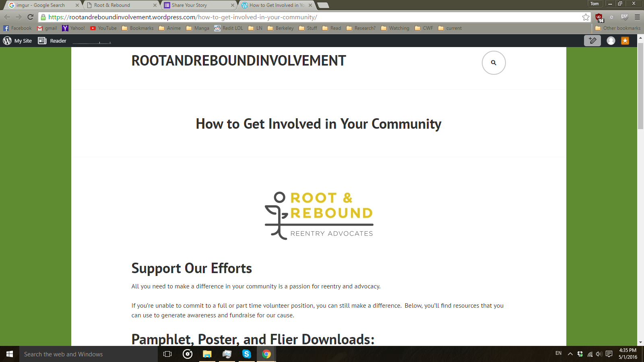Bookmark this page with the star icon

click(586, 17)
